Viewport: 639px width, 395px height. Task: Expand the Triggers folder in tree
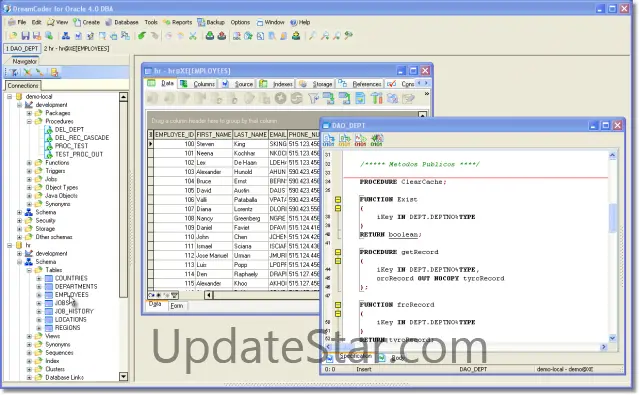[29, 171]
